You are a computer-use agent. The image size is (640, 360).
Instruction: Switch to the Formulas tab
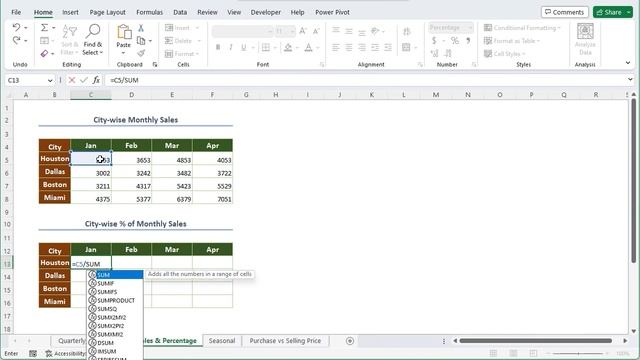[149, 12]
